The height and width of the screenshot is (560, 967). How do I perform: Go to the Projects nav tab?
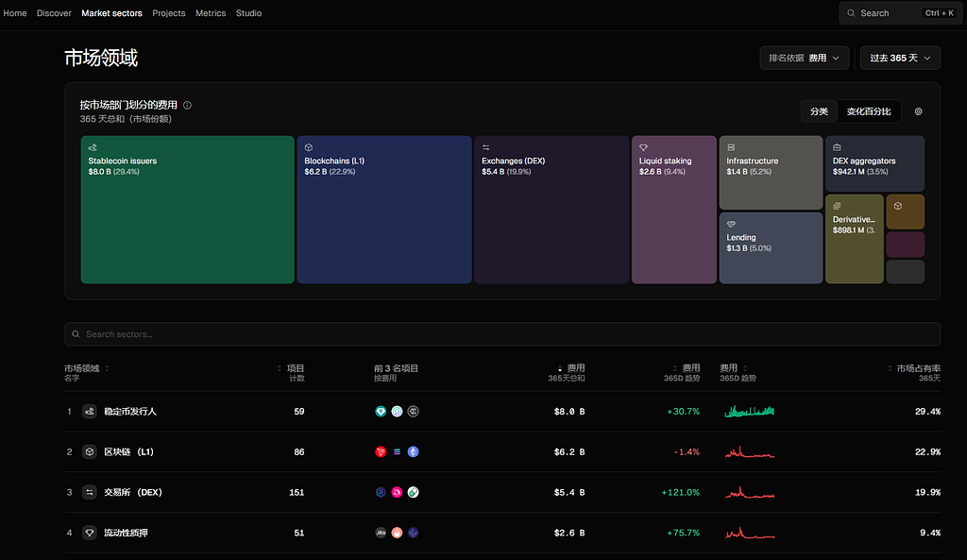[169, 13]
